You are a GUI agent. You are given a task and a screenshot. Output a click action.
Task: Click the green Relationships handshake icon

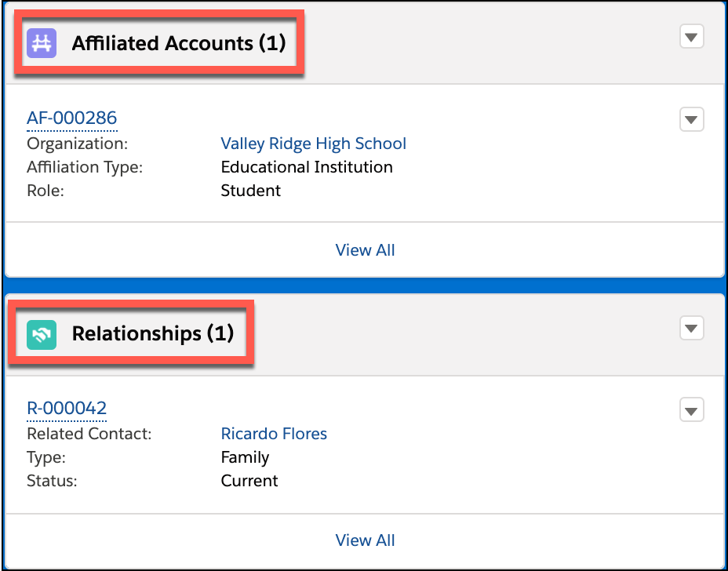point(42,335)
